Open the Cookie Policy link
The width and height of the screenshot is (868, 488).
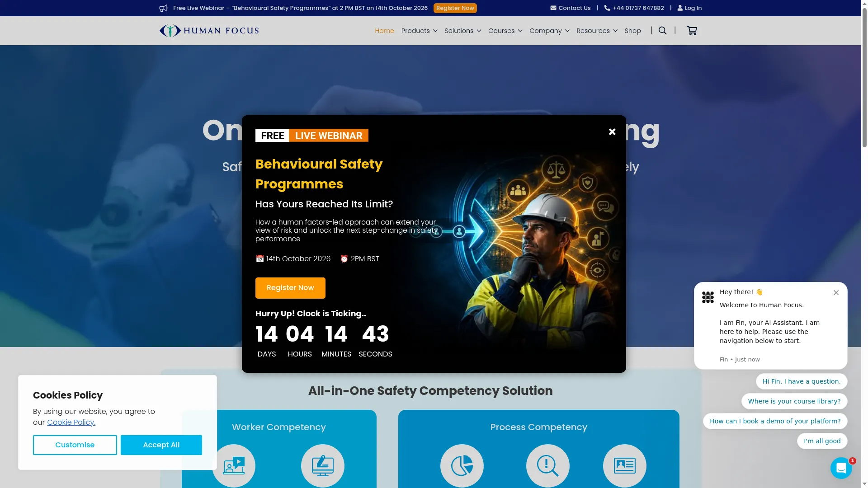(71, 422)
